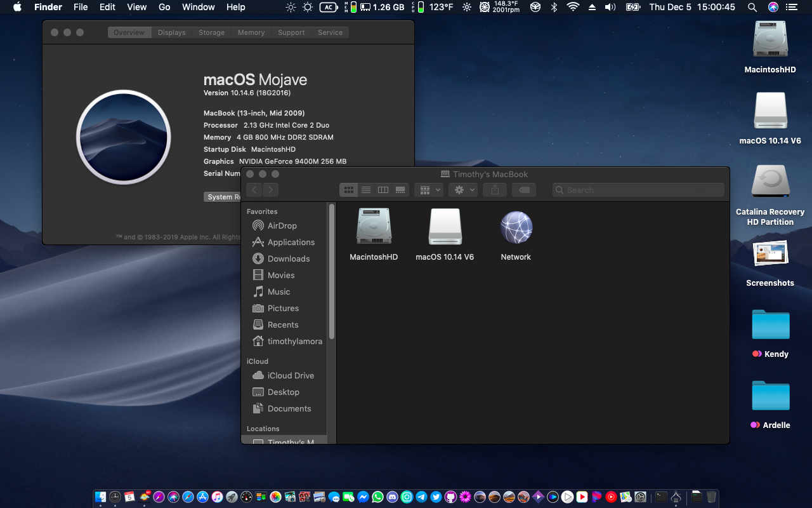Viewport: 812px width, 508px height.
Task: Click the System Report button
Action: (x=223, y=197)
